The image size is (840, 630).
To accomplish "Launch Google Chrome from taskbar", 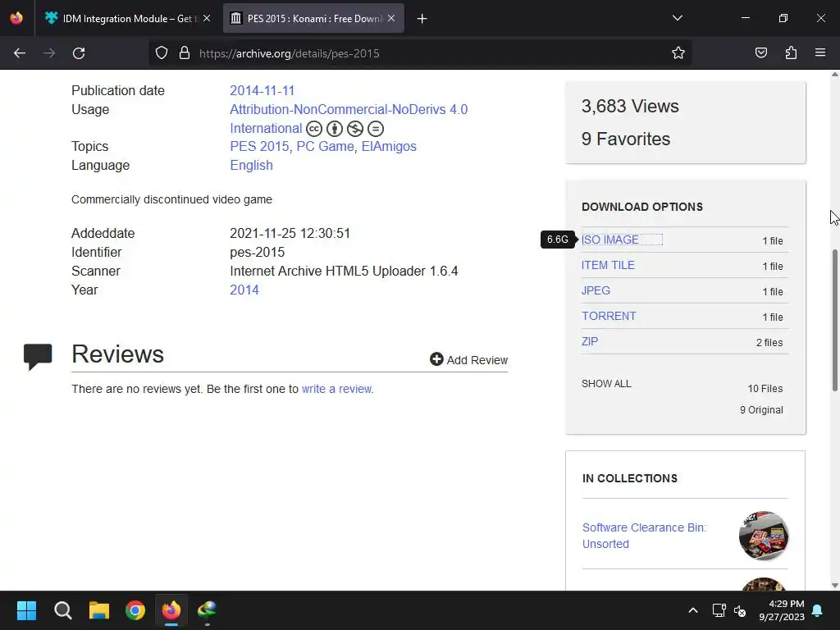I will coord(135,610).
